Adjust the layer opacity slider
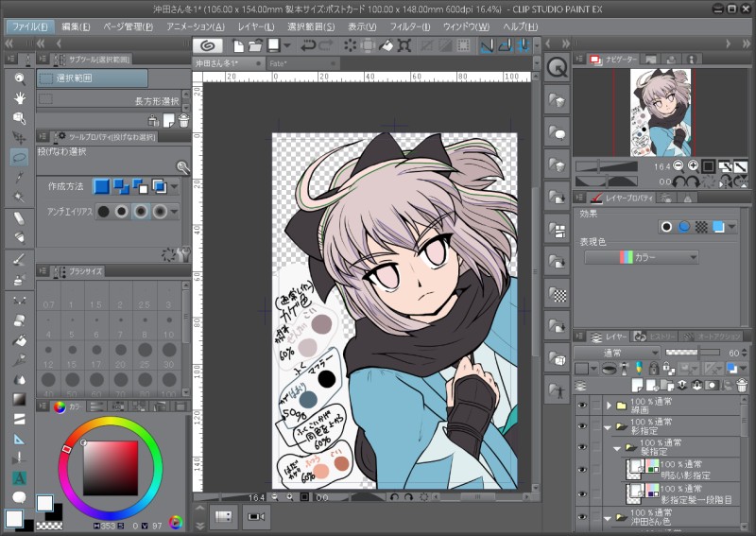Screen dimensions: 756x536 [693, 353]
